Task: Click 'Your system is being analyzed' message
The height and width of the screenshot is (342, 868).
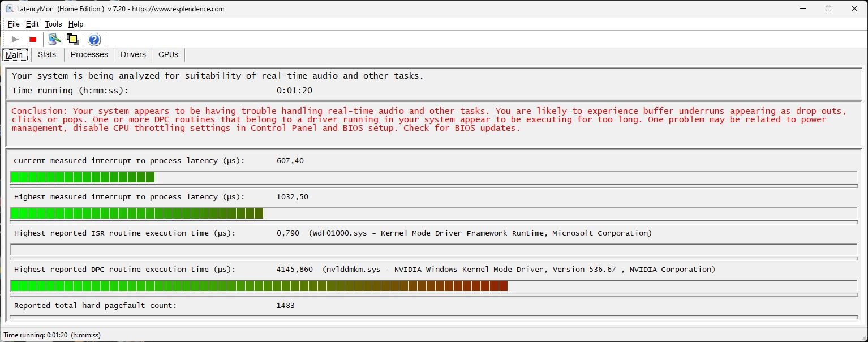Action: (218, 76)
